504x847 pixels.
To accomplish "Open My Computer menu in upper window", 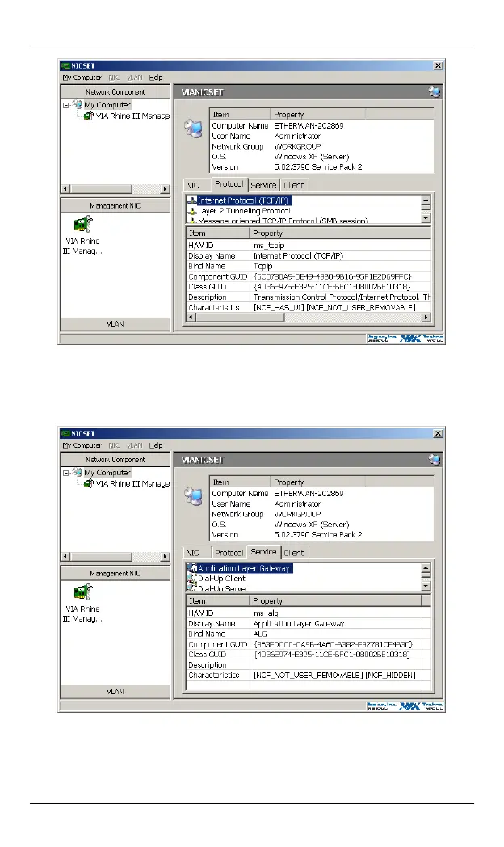I will coord(82,78).
